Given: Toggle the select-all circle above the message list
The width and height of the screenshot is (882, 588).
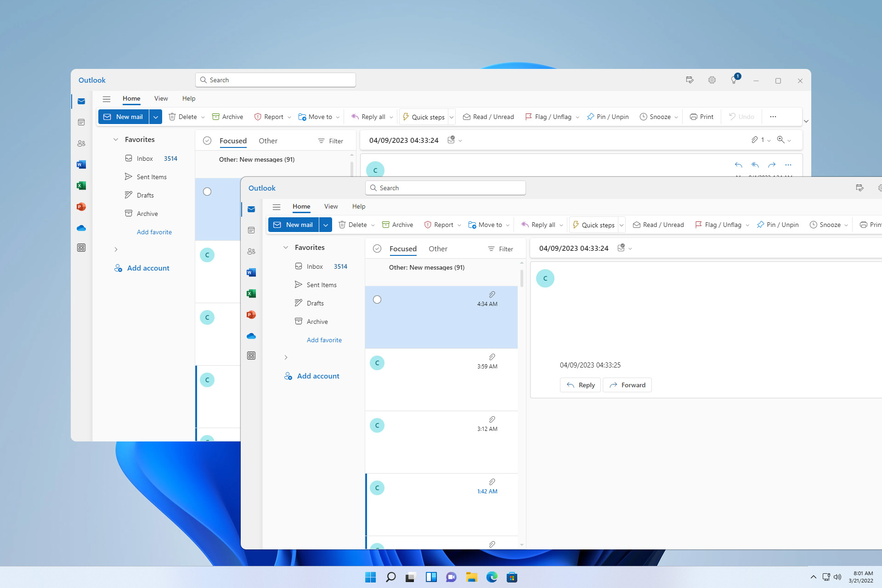Looking at the screenshot, I should (377, 248).
